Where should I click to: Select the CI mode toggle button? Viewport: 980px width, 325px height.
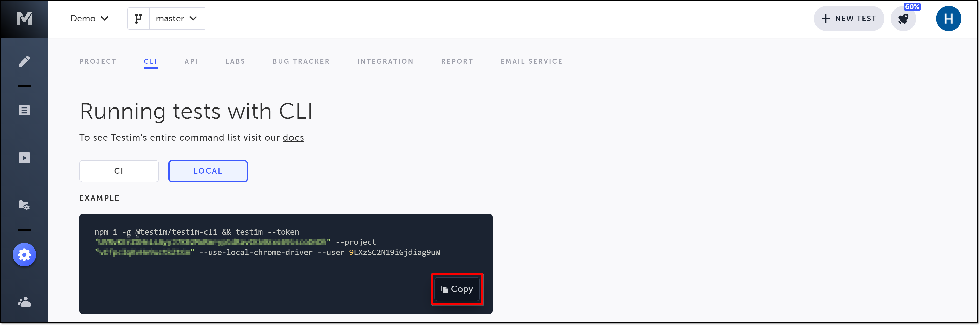pos(119,171)
